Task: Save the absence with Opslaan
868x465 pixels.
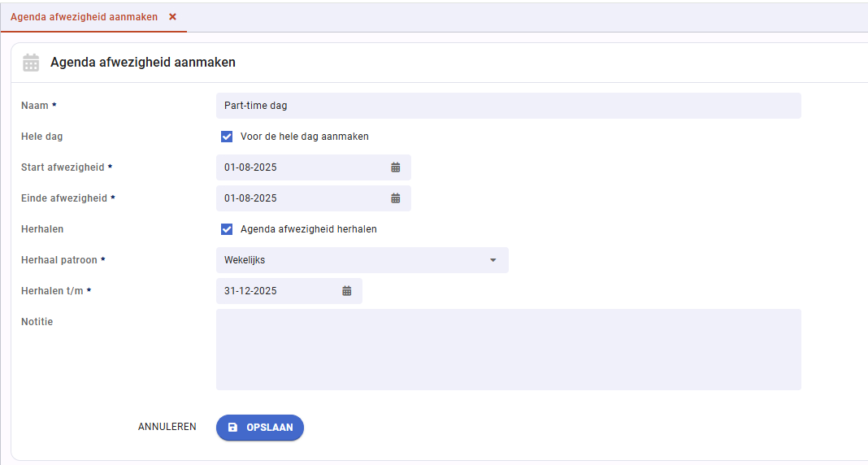Action: 259,428
